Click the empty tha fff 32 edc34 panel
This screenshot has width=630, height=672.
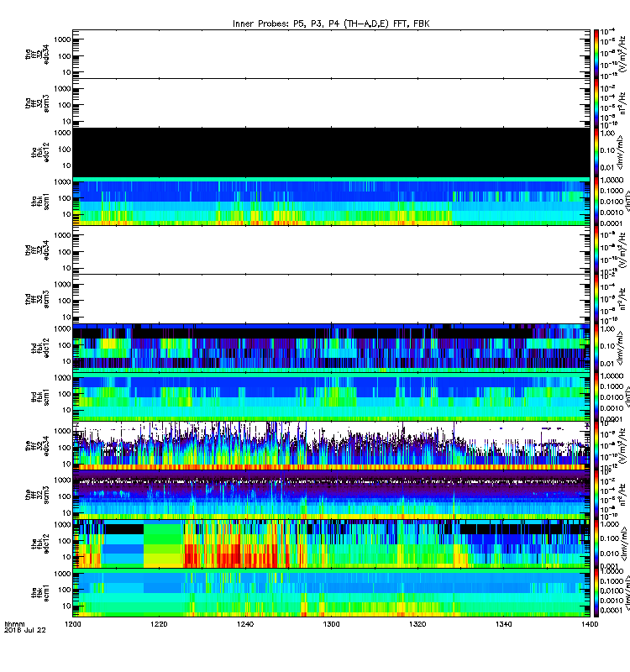[331, 54]
